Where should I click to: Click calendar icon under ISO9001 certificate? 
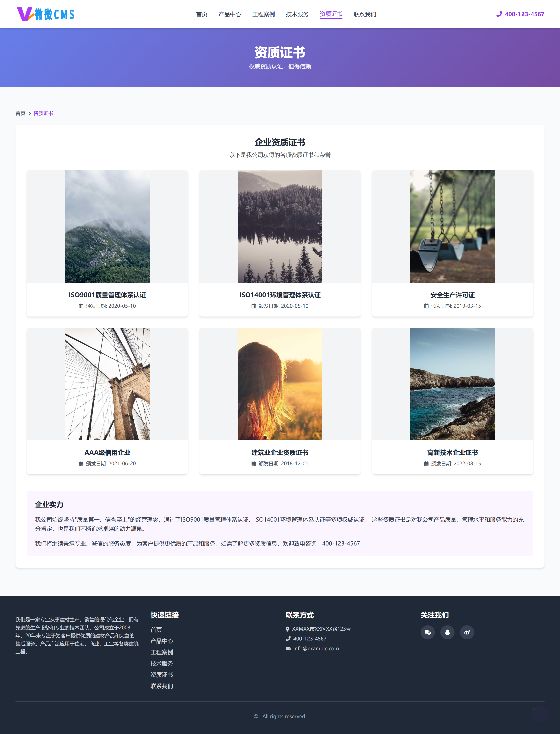[81, 306]
